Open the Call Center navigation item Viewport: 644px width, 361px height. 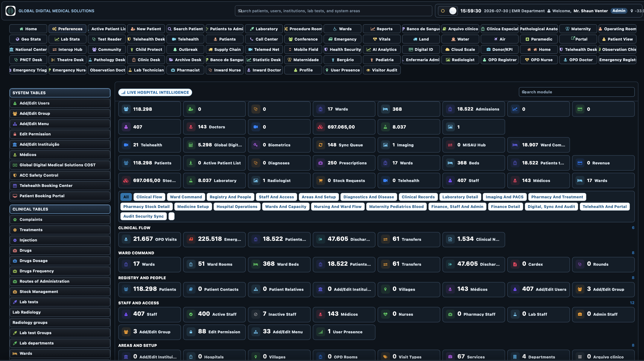coord(264,39)
